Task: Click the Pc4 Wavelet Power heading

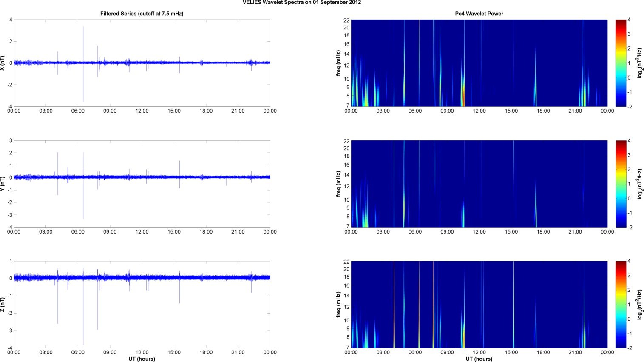Action: tap(479, 14)
